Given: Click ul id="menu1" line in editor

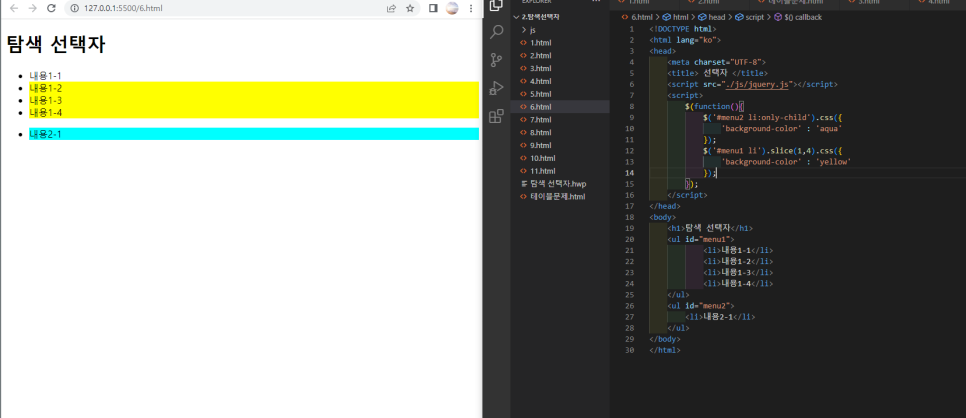Looking at the screenshot, I should (x=700, y=239).
